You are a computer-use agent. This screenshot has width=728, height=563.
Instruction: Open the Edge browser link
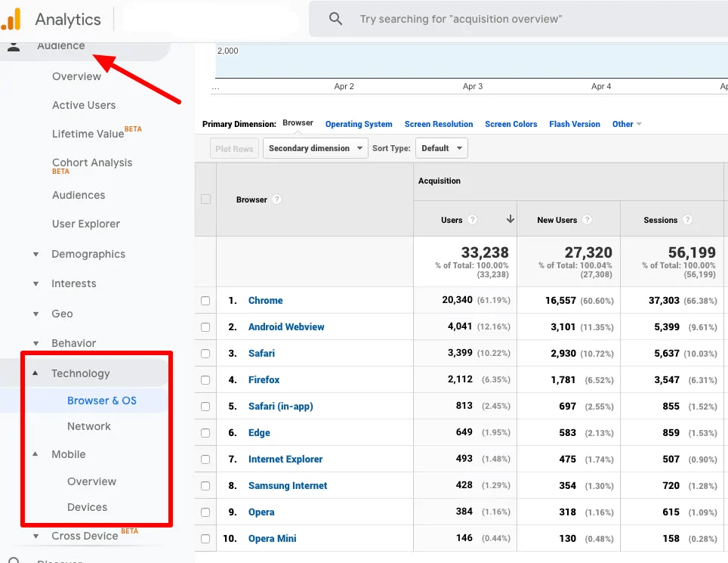point(259,433)
